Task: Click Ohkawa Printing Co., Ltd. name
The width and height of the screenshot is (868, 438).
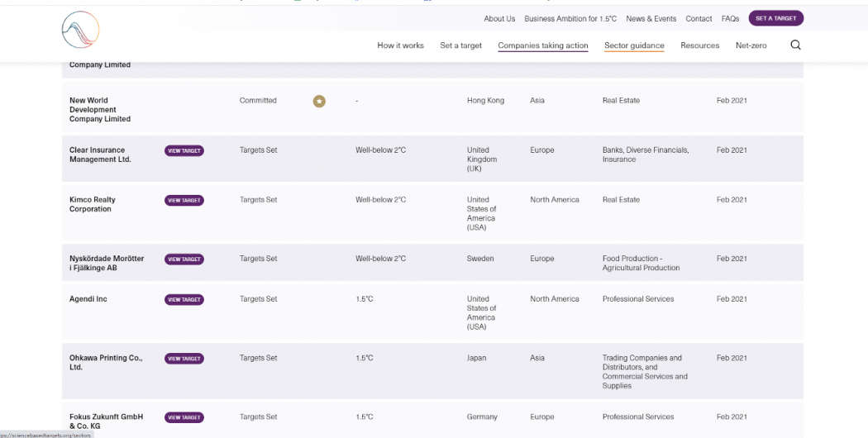Action: 106,363
